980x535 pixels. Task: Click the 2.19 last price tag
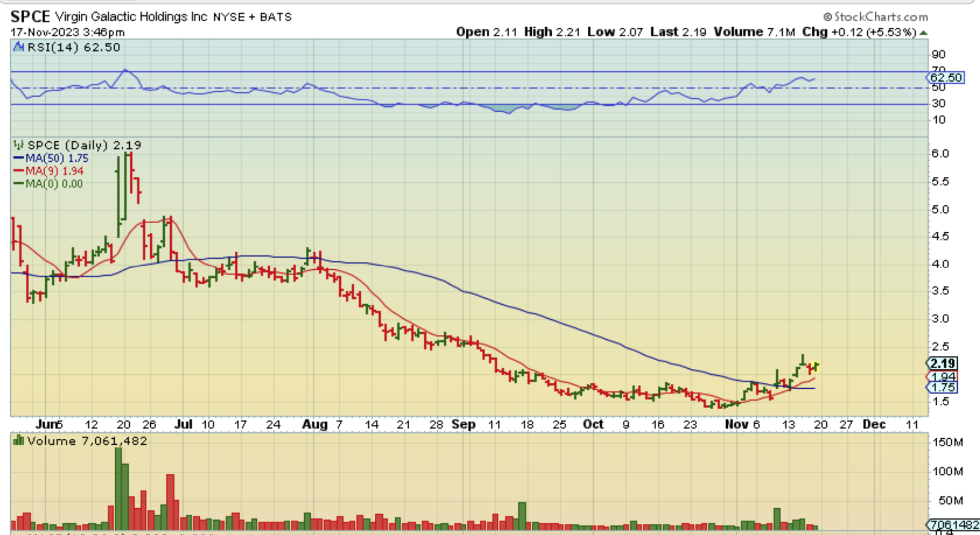(x=943, y=363)
